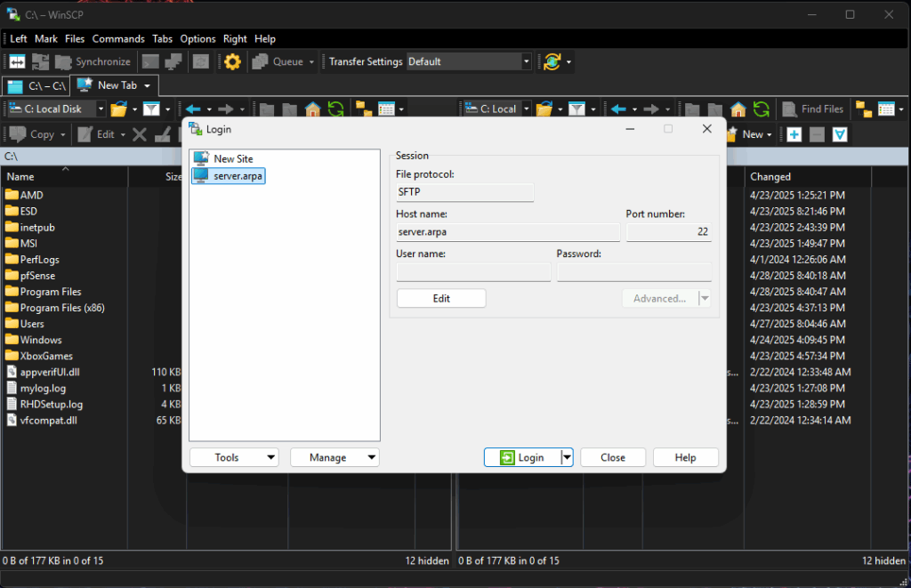This screenshot has height=588, width=911.
Task: Open the Commands menu
Action: [x=118, y=39]
